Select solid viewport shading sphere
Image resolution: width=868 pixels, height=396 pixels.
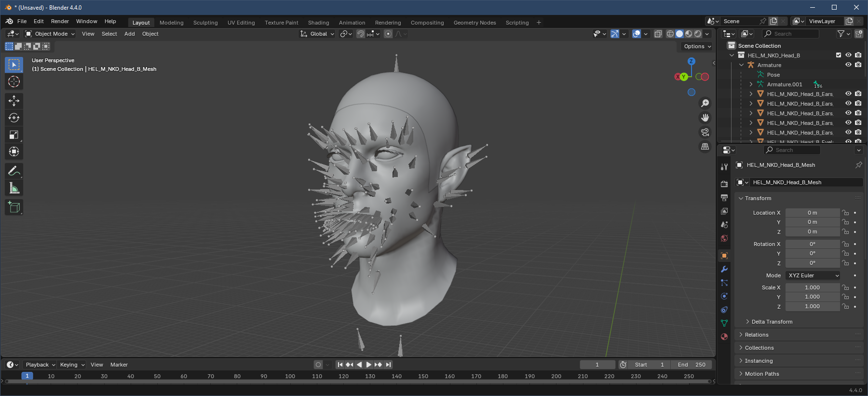tap(679, 34)
